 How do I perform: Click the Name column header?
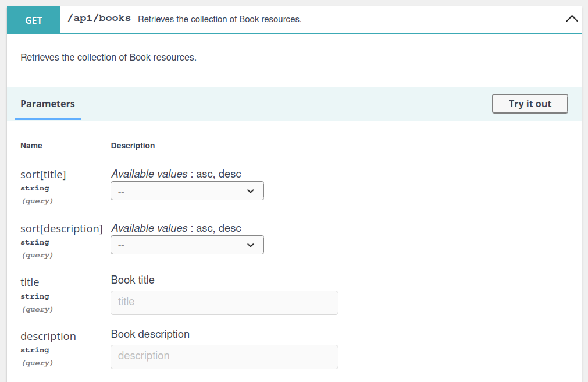31,146
